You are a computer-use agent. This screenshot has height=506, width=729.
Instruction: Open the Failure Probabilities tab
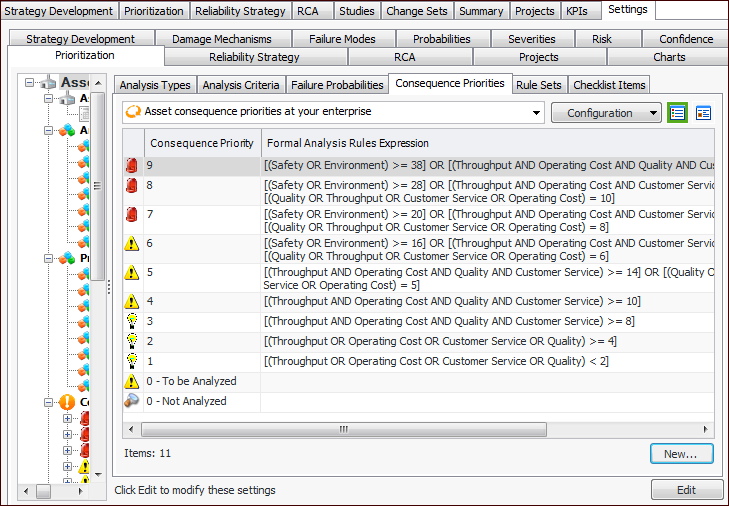pos(337,85)
